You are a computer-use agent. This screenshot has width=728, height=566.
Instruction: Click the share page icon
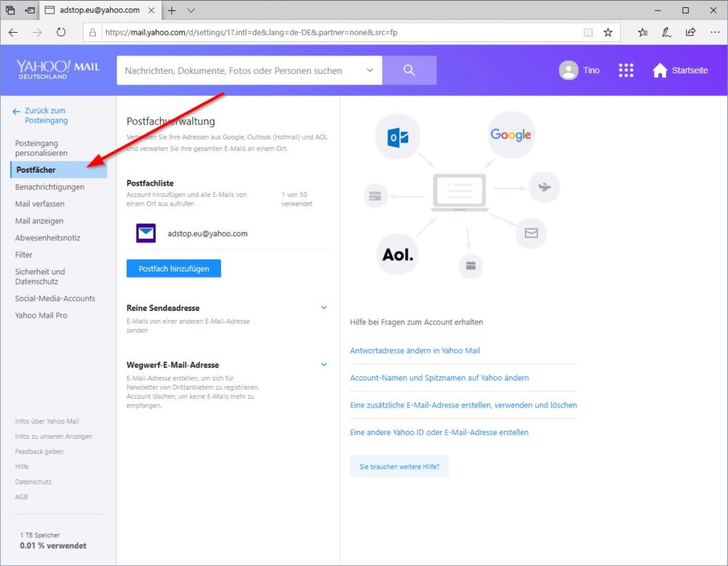[691, 33]
